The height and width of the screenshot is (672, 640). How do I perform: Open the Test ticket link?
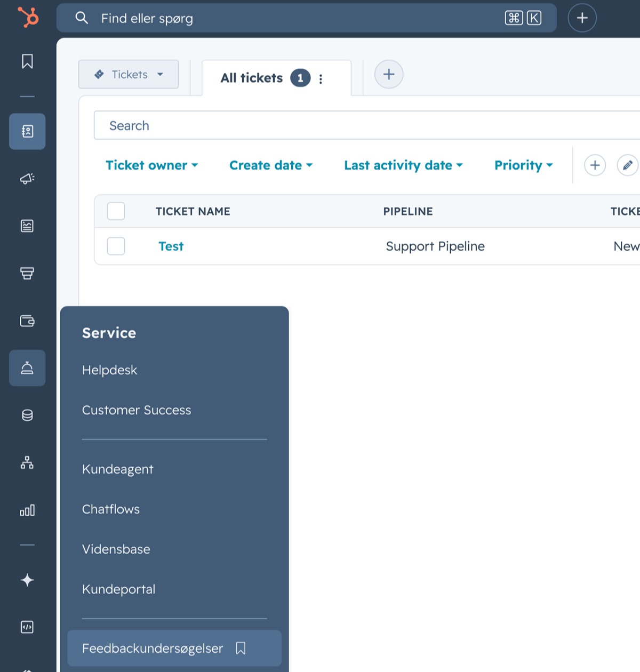click(x=171, y=246)
